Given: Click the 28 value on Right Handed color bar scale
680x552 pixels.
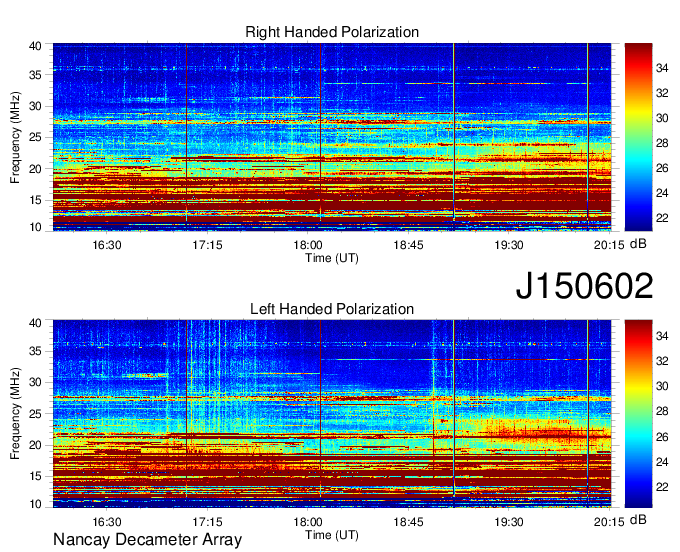Looking at the screenshot, I should tap(662, 143).
